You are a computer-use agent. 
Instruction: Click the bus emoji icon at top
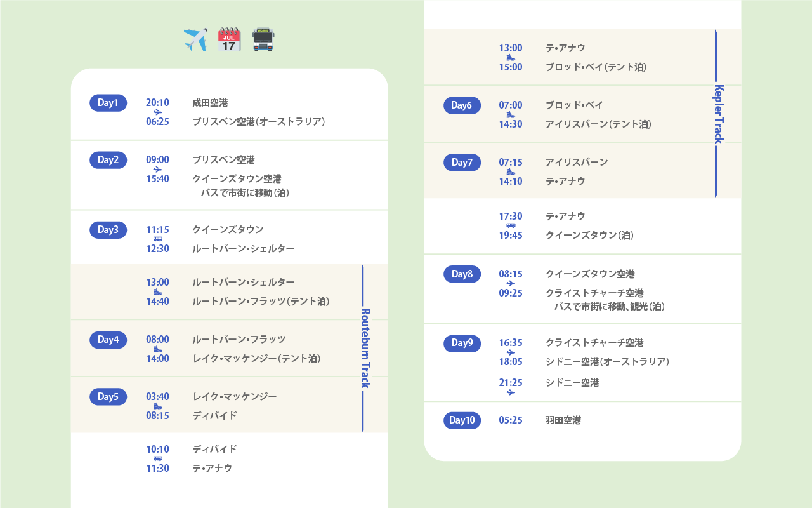[x=263, y=40]
